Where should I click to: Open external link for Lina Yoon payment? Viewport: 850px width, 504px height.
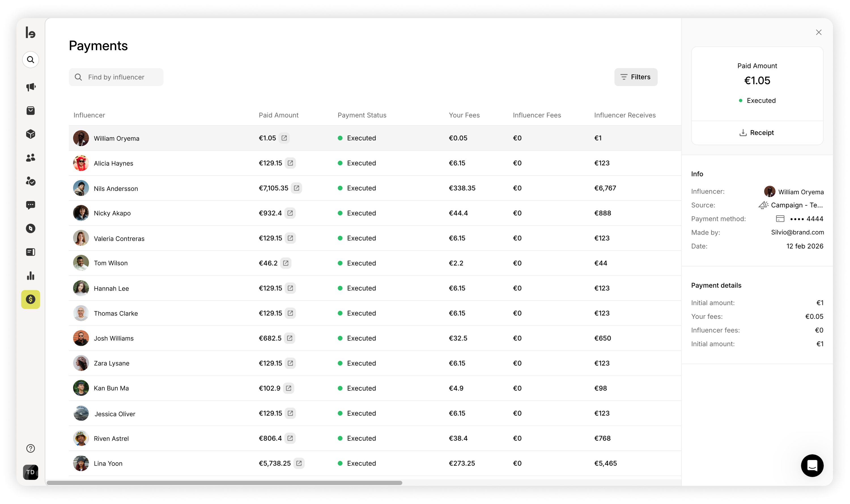point(299,463)
